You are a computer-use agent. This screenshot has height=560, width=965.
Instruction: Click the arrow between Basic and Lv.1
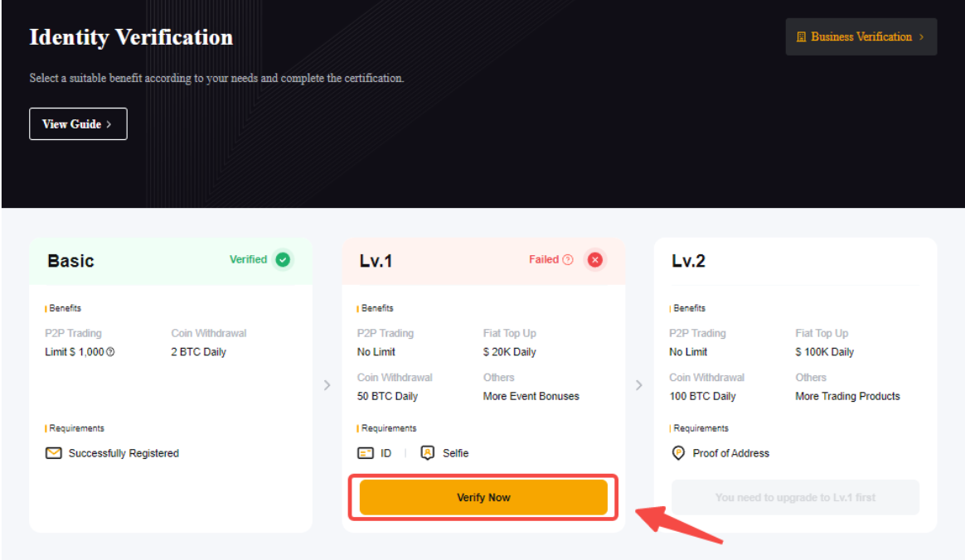tap(327, 385)
